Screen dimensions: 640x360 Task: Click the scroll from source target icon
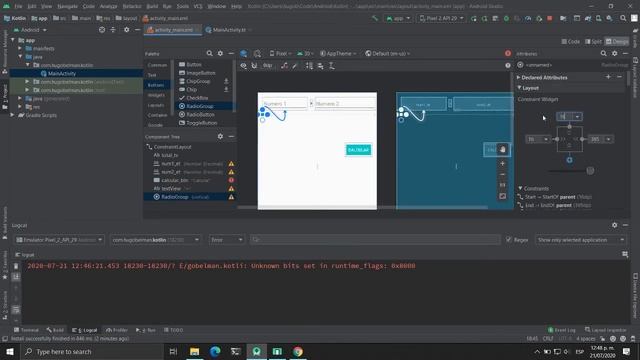102,30
